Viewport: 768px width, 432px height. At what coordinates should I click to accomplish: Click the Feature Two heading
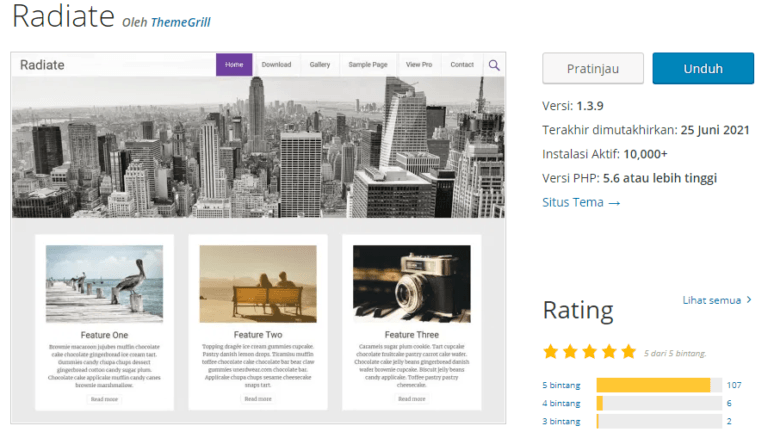click(258, 335)
